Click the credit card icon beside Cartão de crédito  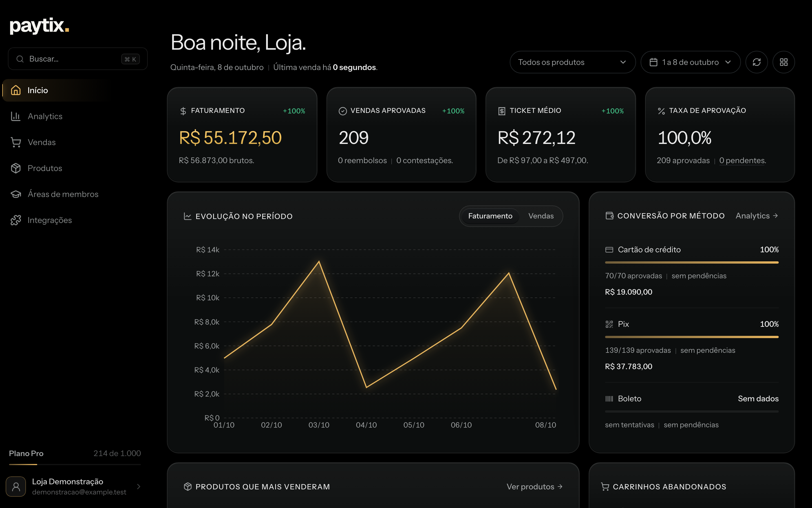click(x=609, y=250)
